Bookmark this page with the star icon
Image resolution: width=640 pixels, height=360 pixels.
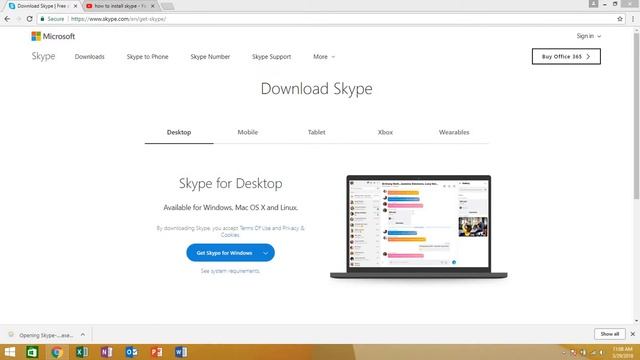(620, 19)
